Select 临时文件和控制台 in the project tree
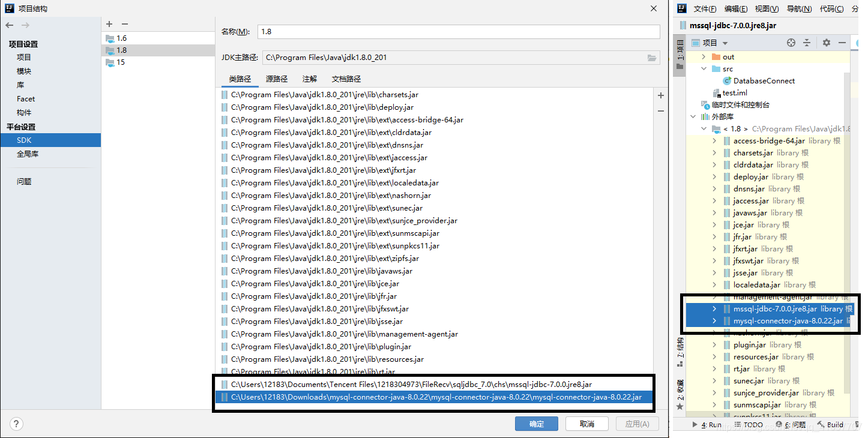This screenshot has width=868, height=438. [x=735, y=105]
